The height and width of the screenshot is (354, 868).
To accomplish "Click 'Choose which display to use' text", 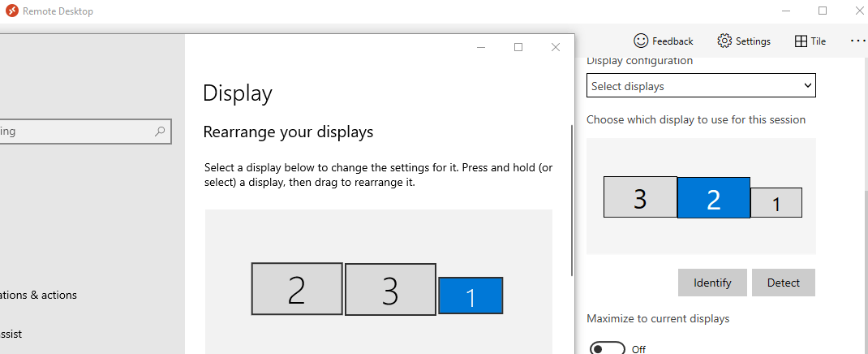I will 696,119.
